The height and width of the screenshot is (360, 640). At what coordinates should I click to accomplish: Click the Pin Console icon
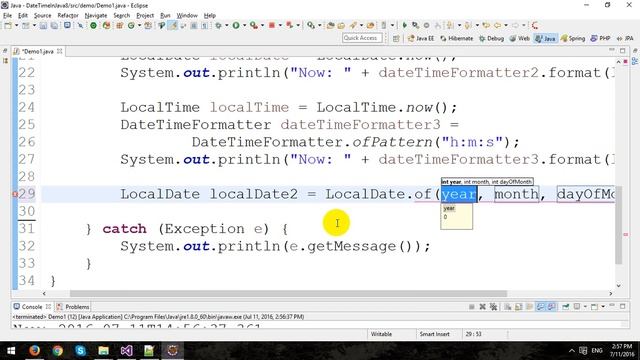coord(565,307)
